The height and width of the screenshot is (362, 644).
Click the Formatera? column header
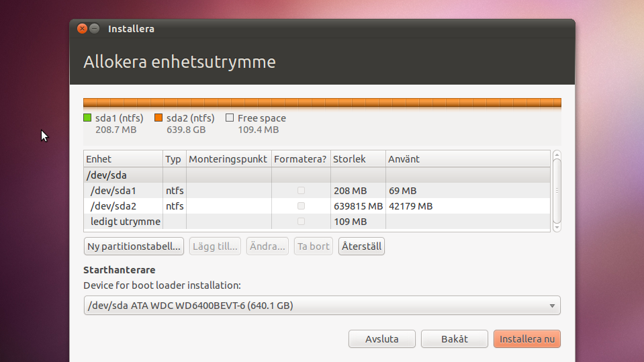301,159
